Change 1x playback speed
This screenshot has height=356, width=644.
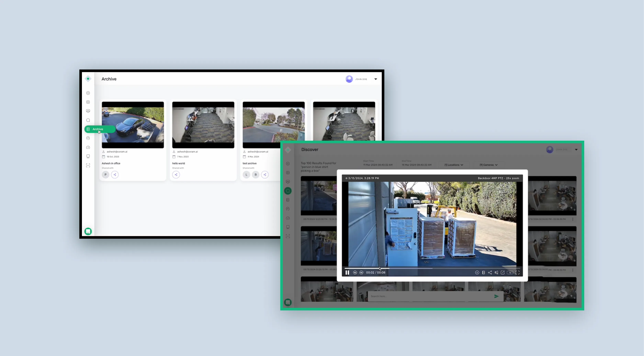[510, 272]
